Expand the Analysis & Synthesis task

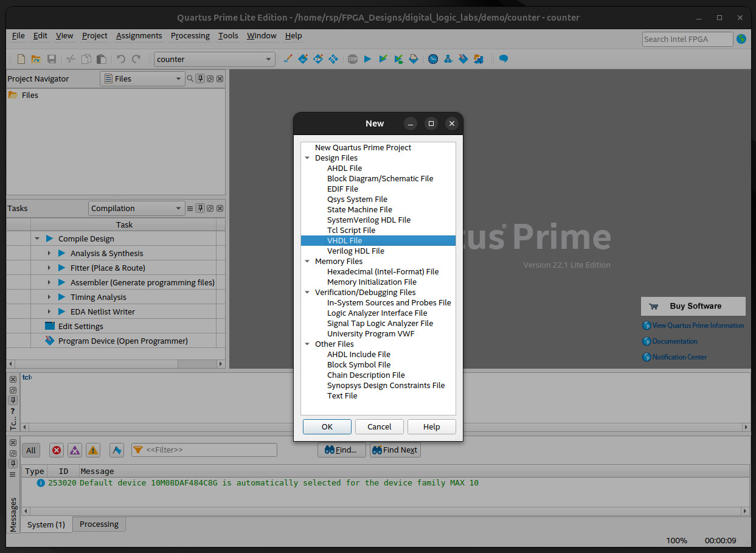tap(50, 253)
